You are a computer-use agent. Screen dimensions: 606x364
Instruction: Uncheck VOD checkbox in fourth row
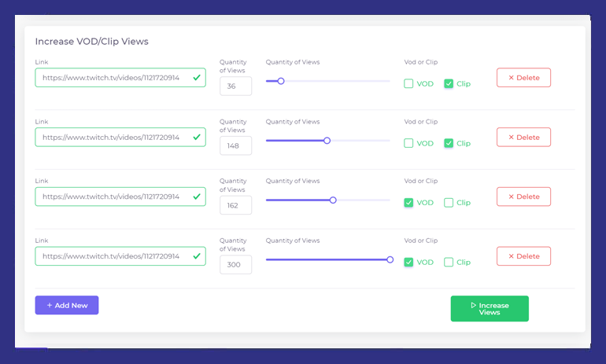pyautogui.click(x=408, y=263)
